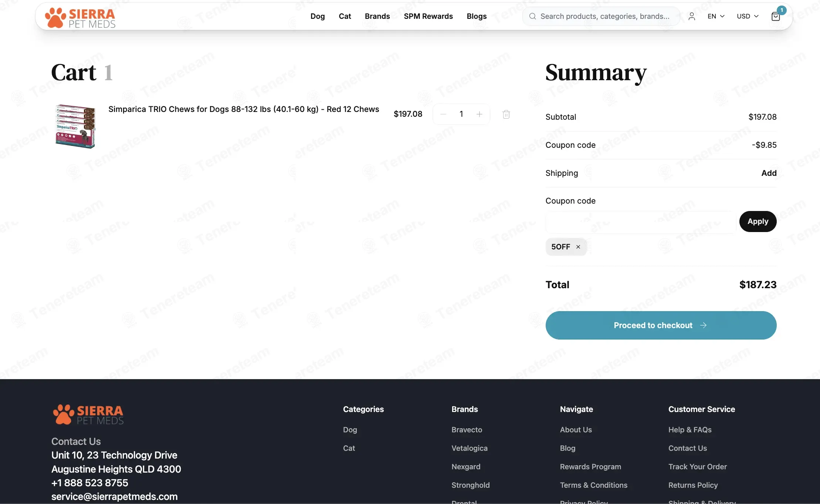Click the Sierra Pet Meds header logo
Image resolution: width=820 pixels, height=504 pixels.
point(80,17)
